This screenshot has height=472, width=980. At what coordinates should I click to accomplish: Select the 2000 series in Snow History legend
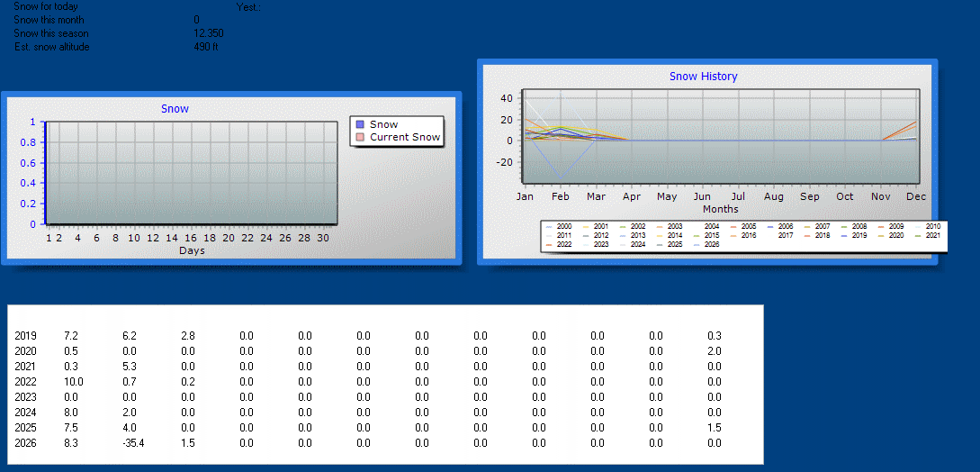[561, 227]
